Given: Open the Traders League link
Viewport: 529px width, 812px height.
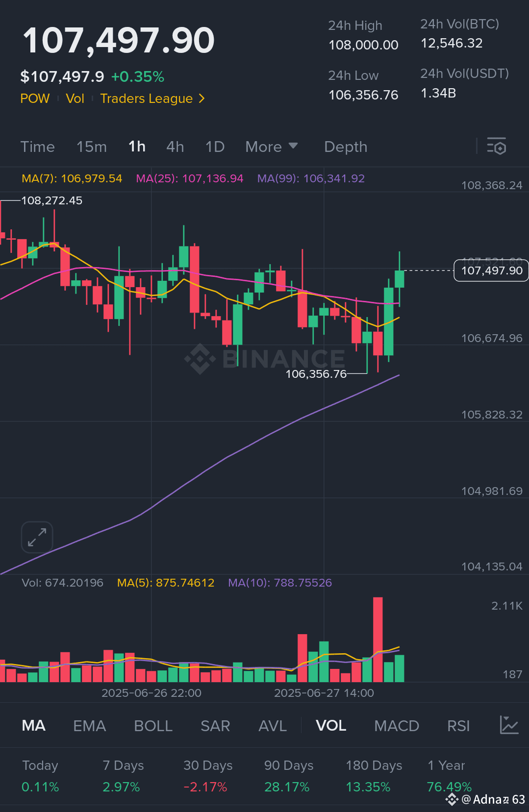Looking at the screenshot, I should coord(147,98).
